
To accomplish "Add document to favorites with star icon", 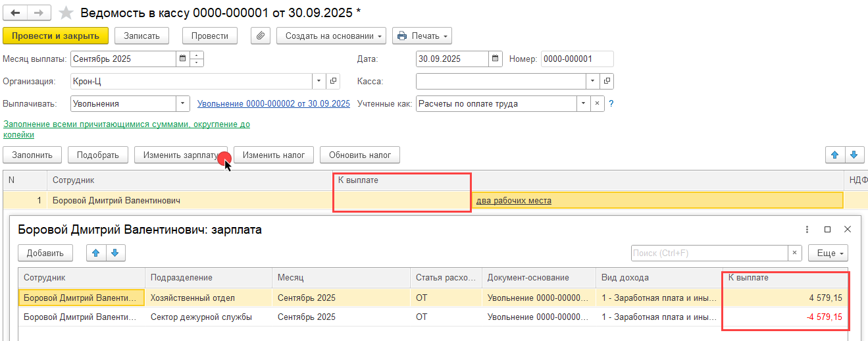I will [x=66, y=13].
